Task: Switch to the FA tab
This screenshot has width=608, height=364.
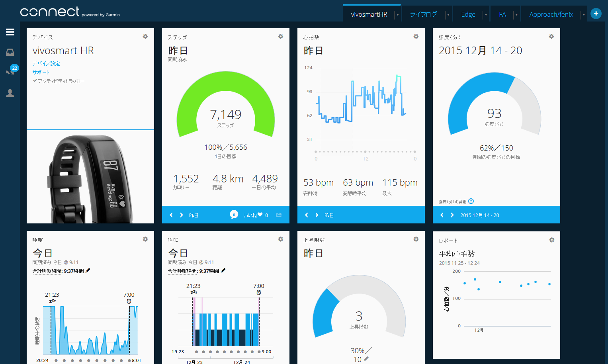Action: (502, 14)
